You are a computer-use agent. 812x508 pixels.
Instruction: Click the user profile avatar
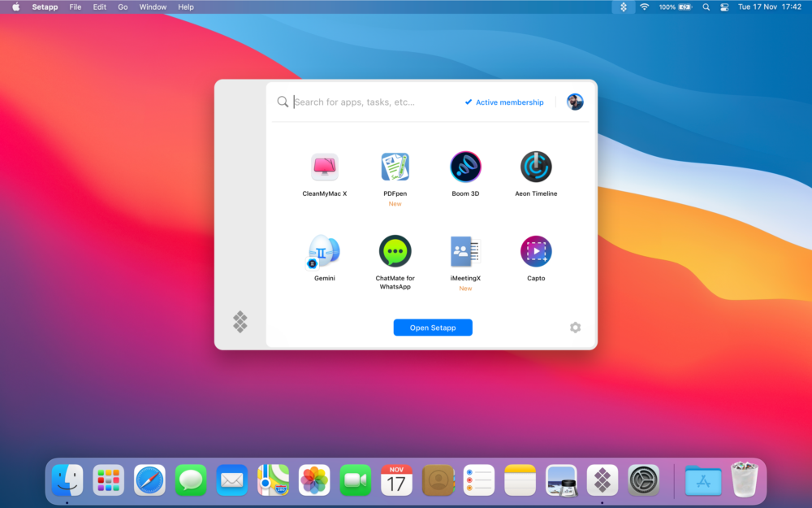[575, 102]
